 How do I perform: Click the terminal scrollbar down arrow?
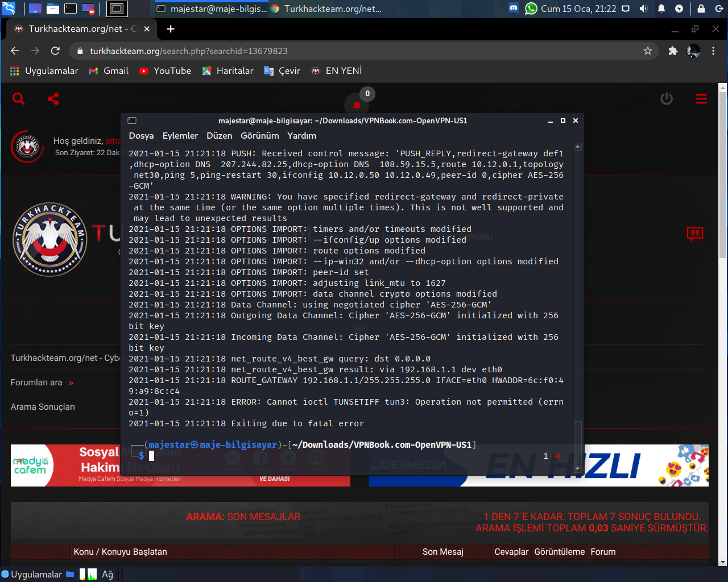[x=578, y=469]
